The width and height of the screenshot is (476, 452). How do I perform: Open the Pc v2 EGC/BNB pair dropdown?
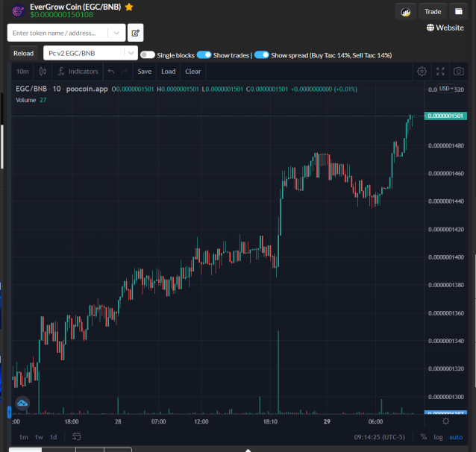tap(90, 53)
